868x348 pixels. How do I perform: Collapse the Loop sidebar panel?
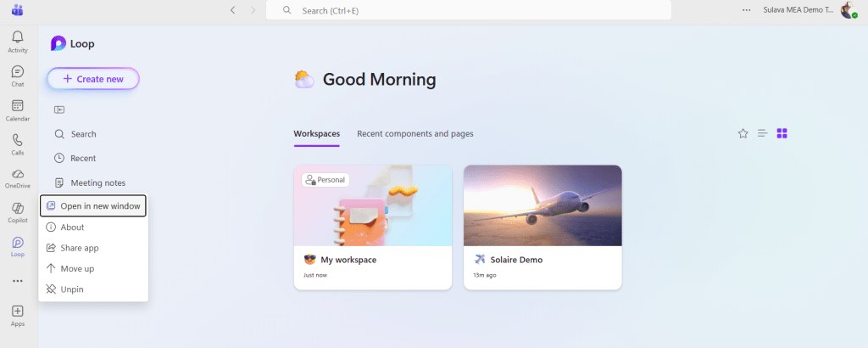[59, 109]
